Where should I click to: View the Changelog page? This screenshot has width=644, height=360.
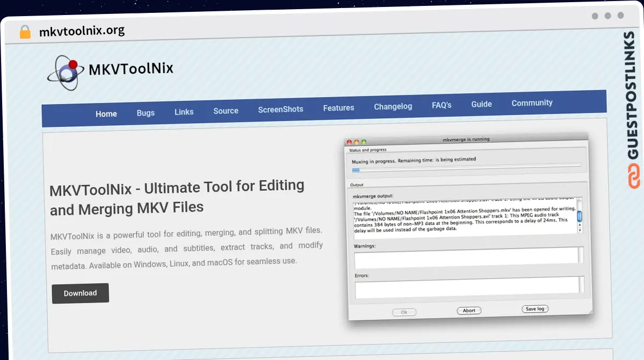pos(393,106)
